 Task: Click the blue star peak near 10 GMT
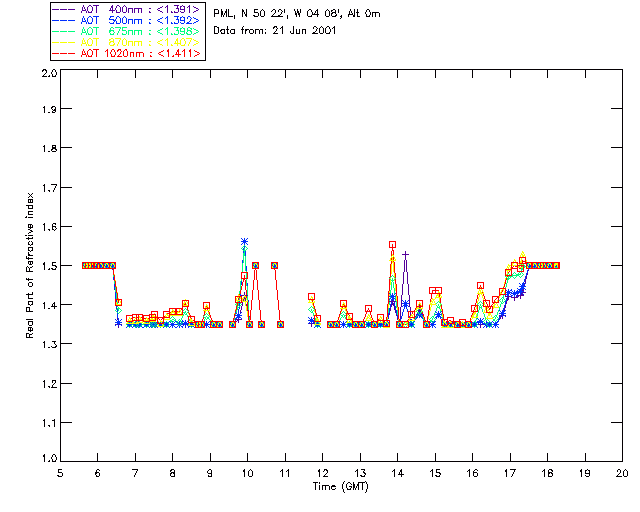pyautogui.click(x=244, y=242)
